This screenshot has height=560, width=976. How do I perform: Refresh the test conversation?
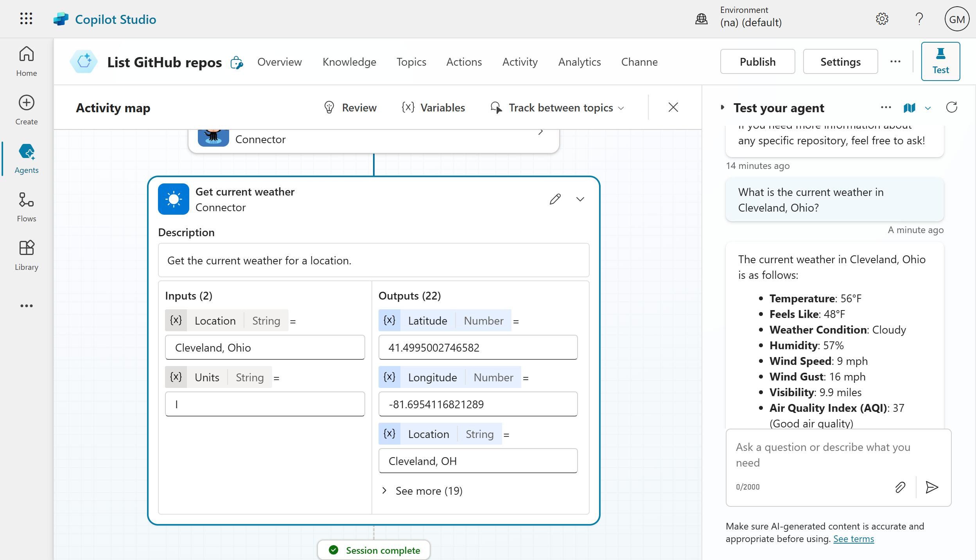click(x=951, y=108)
